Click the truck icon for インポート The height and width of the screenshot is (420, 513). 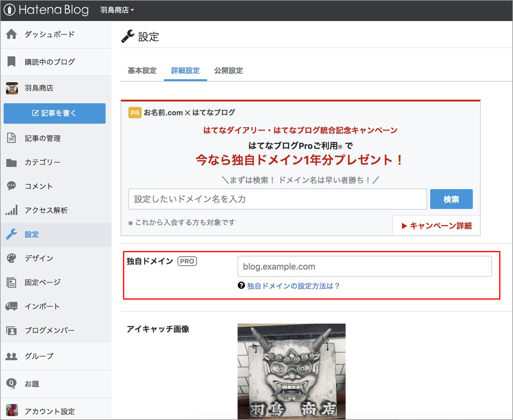click(12, 306)
